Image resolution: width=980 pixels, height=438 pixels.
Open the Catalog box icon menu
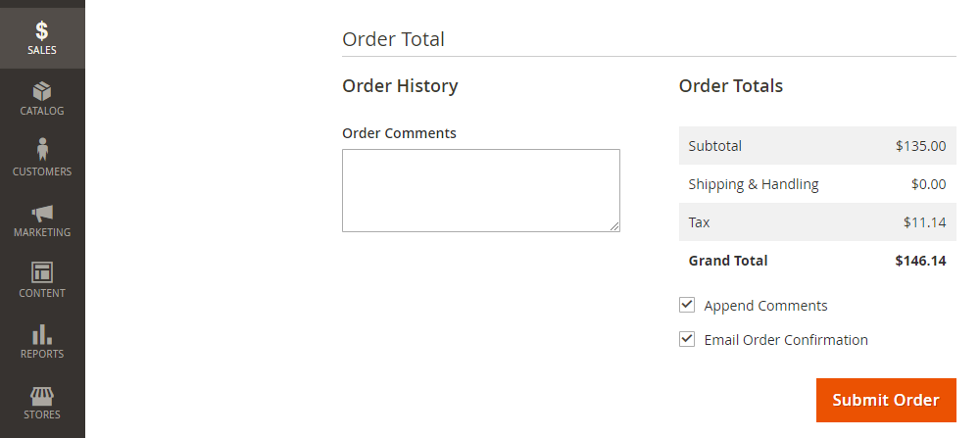pos(42,99)
